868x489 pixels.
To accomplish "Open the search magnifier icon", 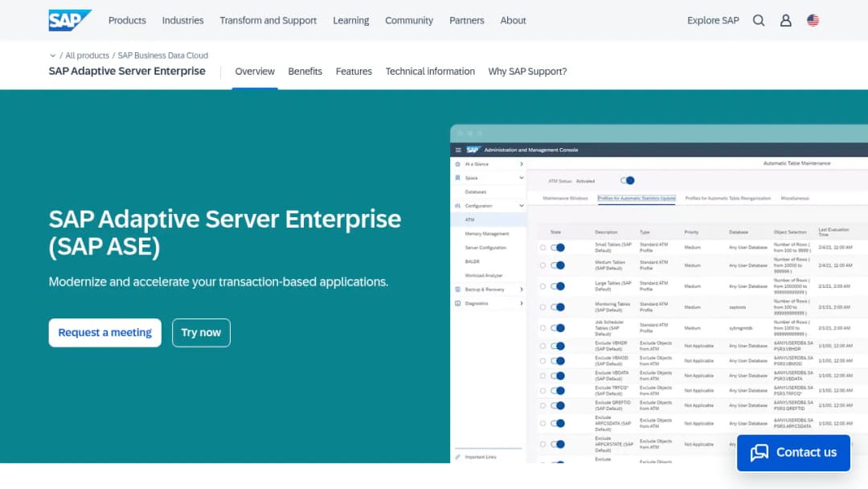I will pyautogui.click(x=759, y=20).
